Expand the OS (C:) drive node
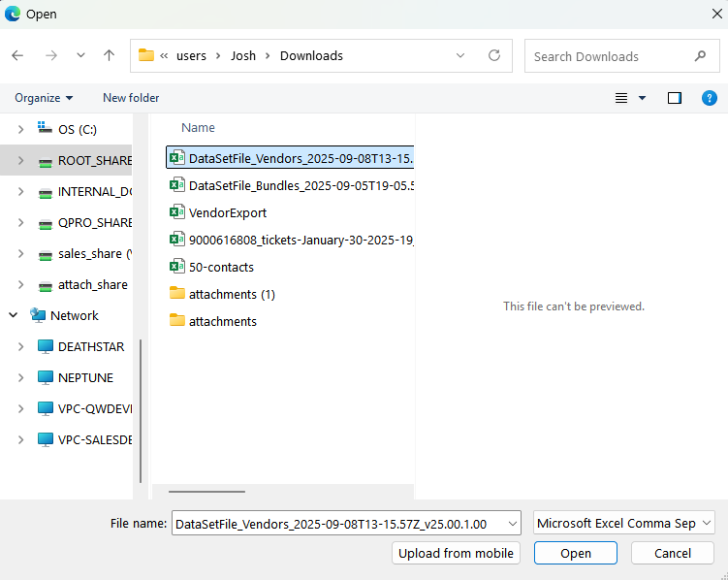Viewport: 728px width, 580px height. coord(20,129)
